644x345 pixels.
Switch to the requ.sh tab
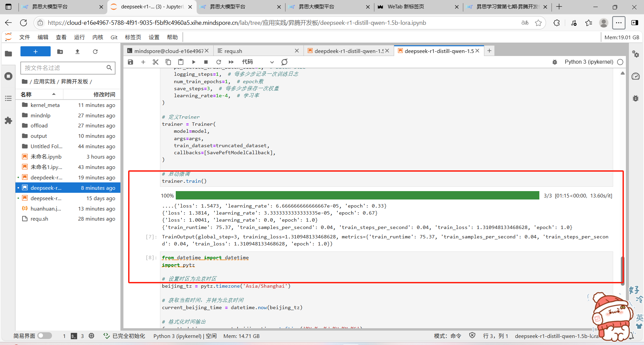[233, 51]
